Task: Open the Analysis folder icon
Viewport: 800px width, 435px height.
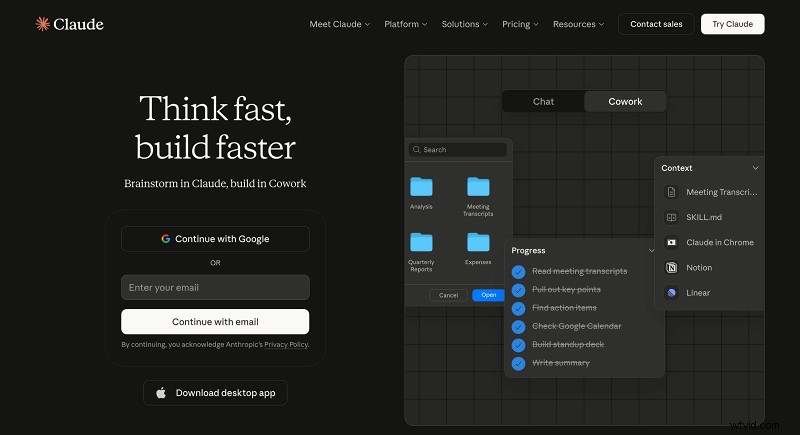Action: (x=421, y=186)
